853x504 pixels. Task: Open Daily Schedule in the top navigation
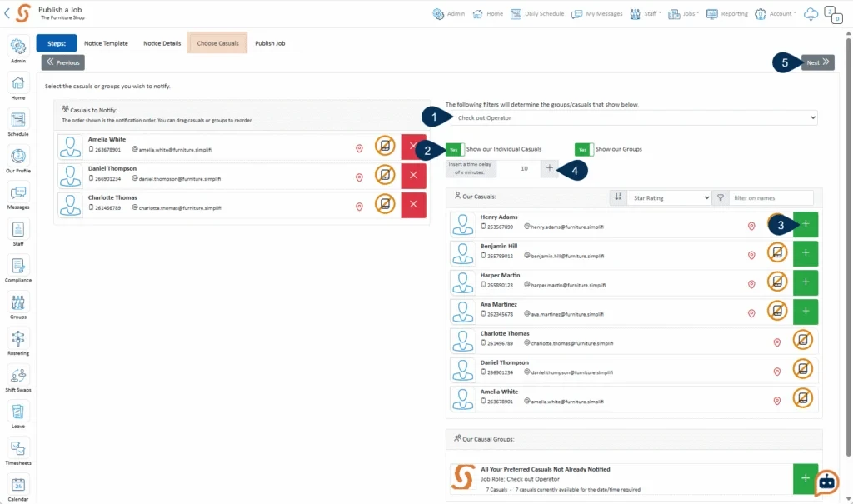(537, 13)
